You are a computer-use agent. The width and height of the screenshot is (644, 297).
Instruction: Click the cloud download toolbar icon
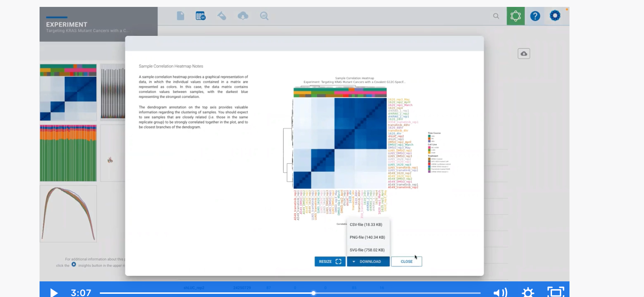[243, 16]
